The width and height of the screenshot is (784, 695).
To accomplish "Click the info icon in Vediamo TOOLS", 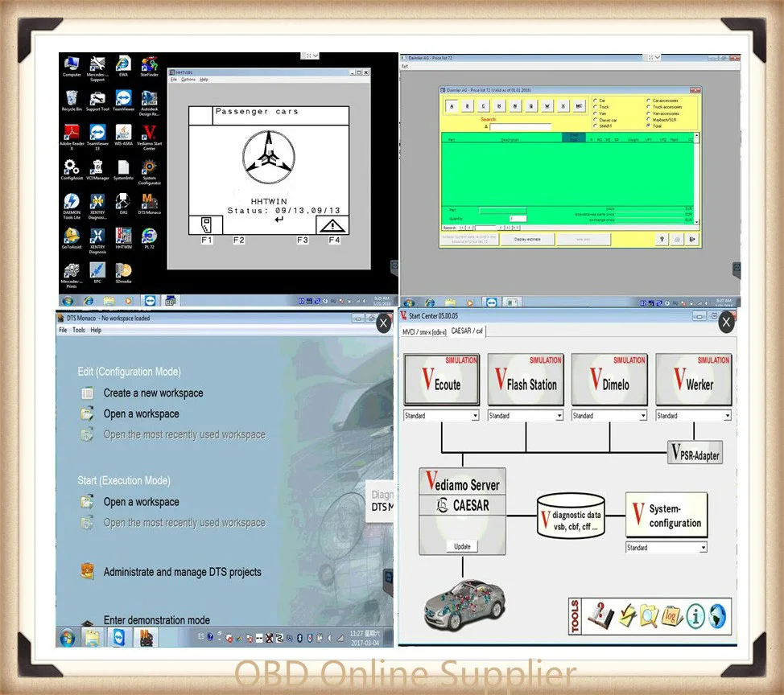I will 695,616.
